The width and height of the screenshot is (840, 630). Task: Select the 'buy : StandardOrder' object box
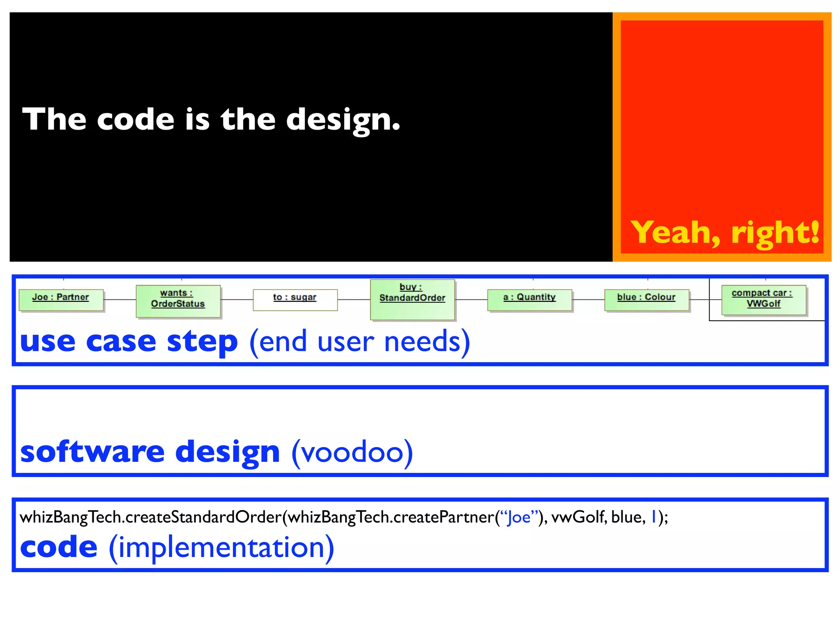[412, 299]
